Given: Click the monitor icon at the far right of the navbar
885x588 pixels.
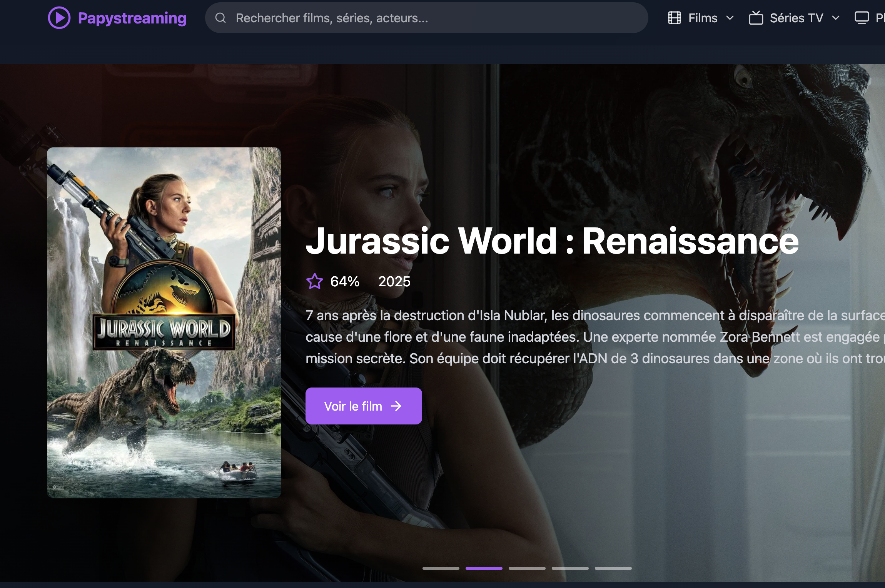Looking at the screenshot, I should 862,18.
